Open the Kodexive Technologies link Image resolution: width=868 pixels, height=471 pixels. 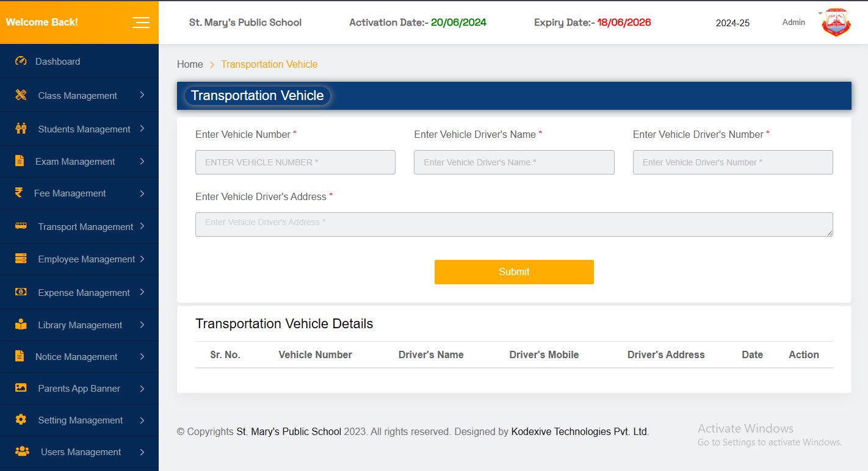(x=579, y=431)
